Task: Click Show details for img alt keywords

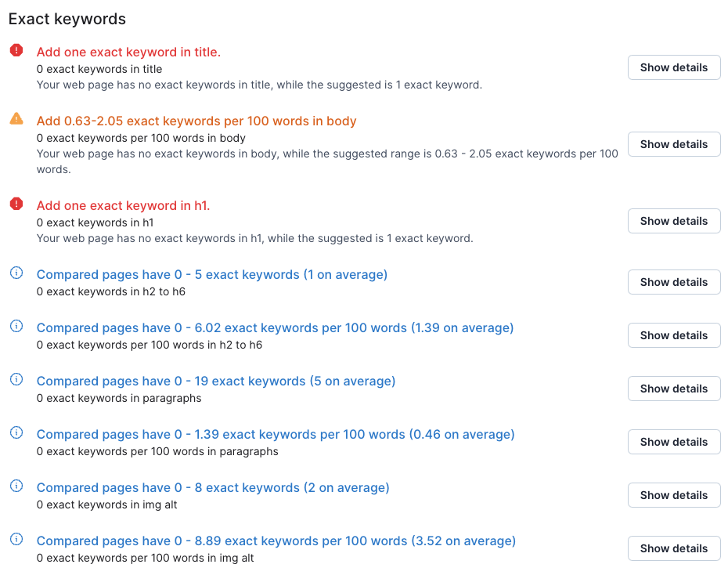Action: coord(673,495)
